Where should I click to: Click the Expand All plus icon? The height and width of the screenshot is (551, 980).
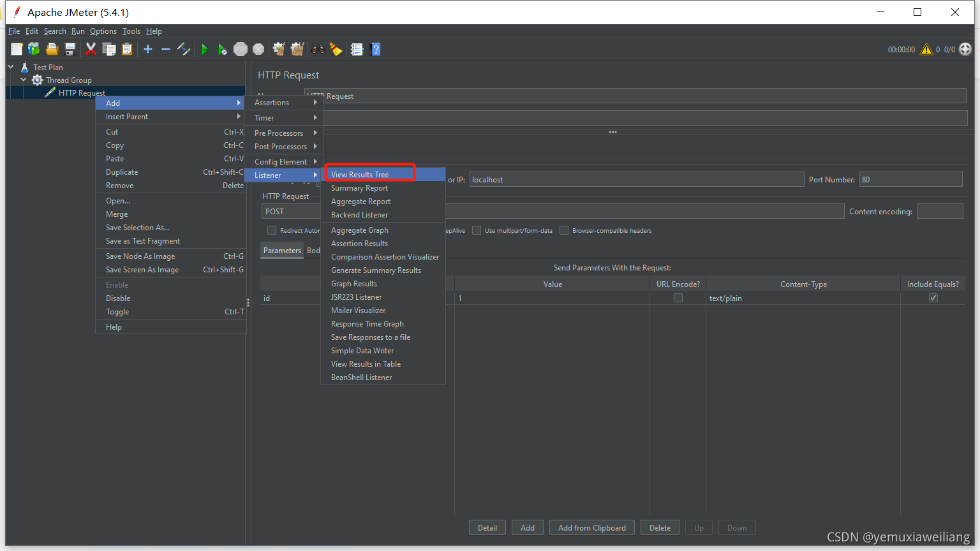[x=148, y=49]
